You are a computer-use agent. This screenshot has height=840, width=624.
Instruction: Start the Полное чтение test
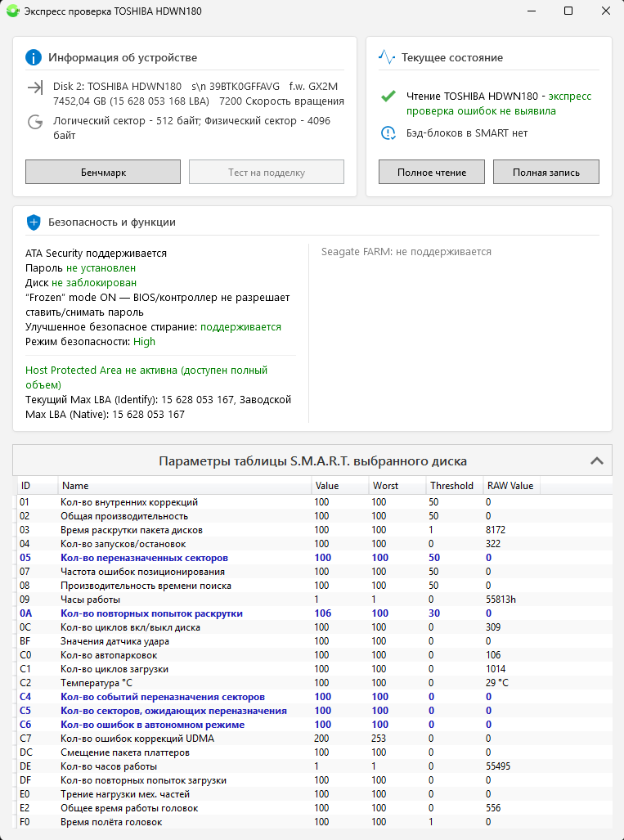pyautogui.click(x=432, y=173)
